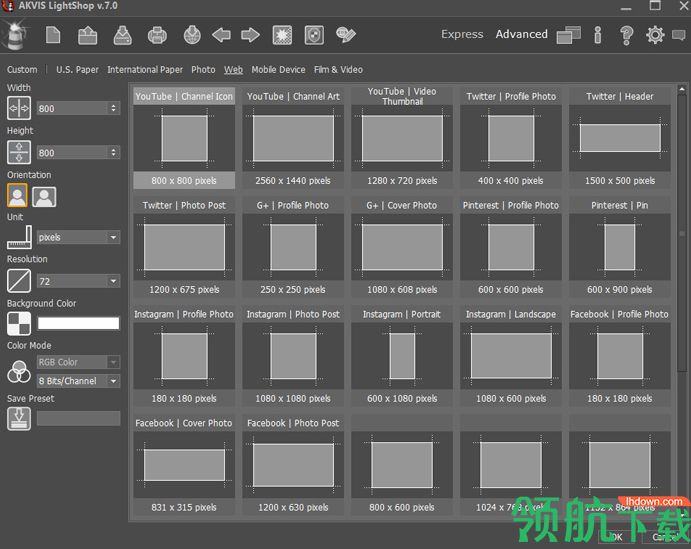This screenshot has height=549, width=691.
Task: Click the Color Mode circles icon
Action: tap(19, 371)
